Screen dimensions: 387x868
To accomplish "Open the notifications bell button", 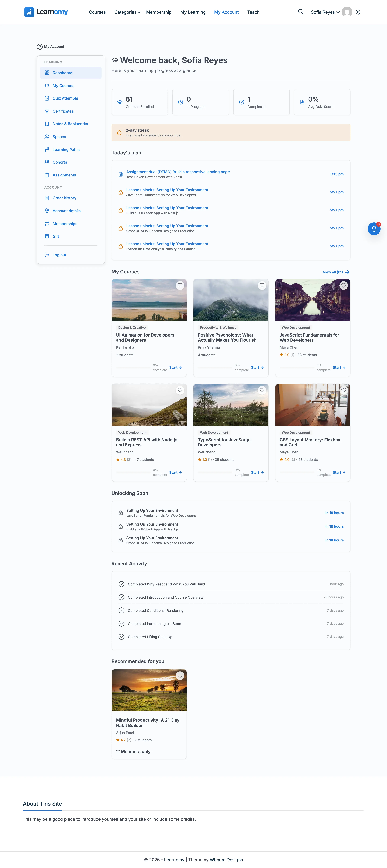I will (374, 229).
